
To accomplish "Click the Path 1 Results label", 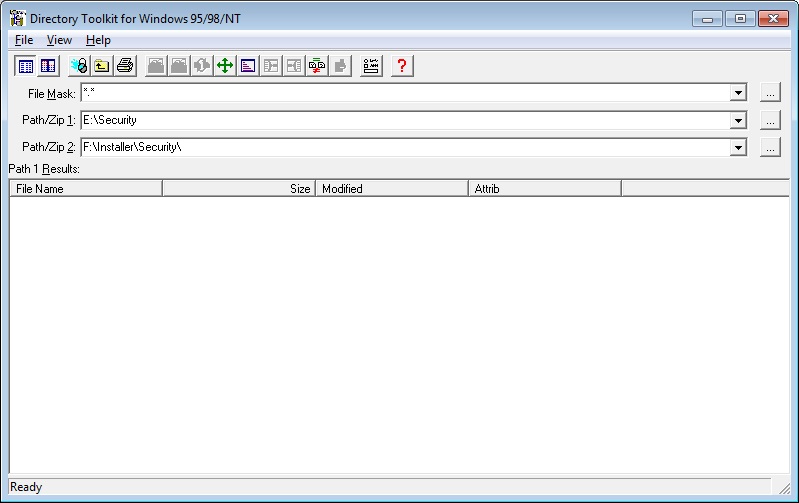I will point(44,169).
